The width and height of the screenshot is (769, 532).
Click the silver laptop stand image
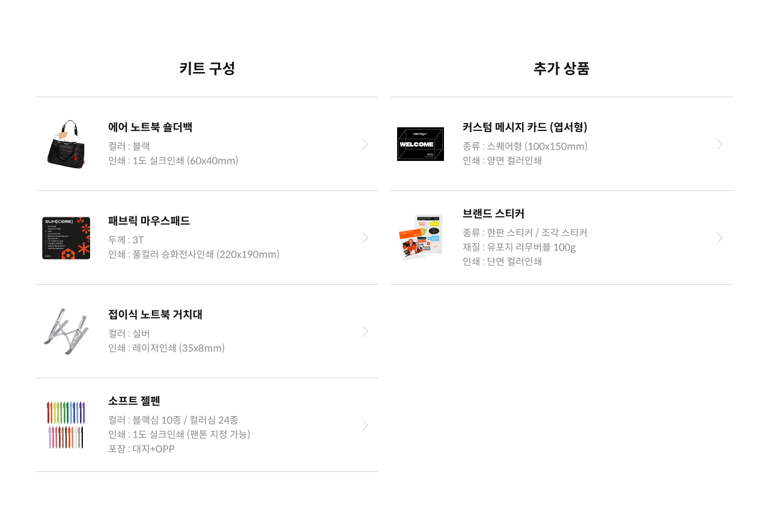pyautogui.click(x=66, y=331)
